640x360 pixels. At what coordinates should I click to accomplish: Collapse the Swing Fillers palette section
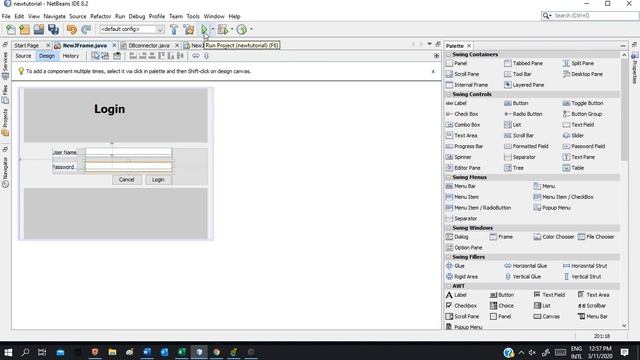pyautogui.click(x=449, y=257)
